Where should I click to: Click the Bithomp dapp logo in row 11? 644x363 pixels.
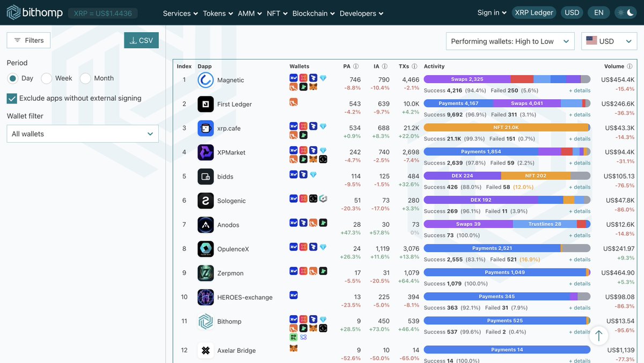(206, 321)
